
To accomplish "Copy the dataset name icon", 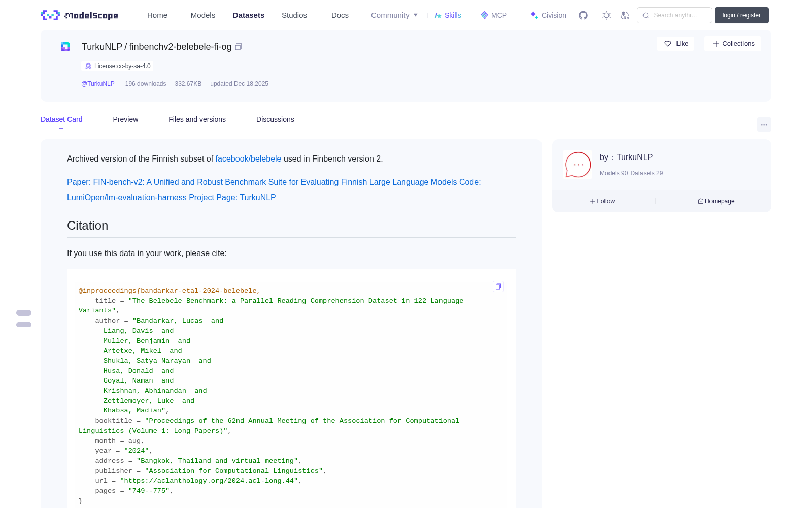I will (239, 47).
